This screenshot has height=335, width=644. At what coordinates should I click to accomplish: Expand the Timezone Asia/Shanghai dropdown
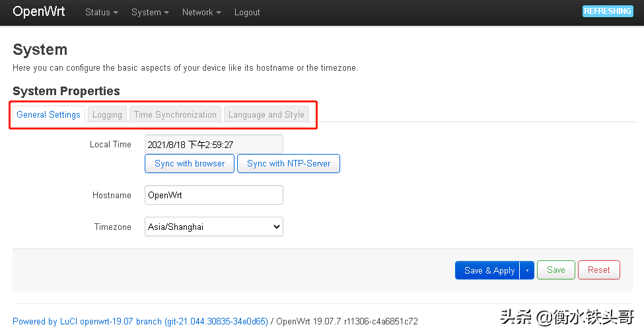pos(213,227)
